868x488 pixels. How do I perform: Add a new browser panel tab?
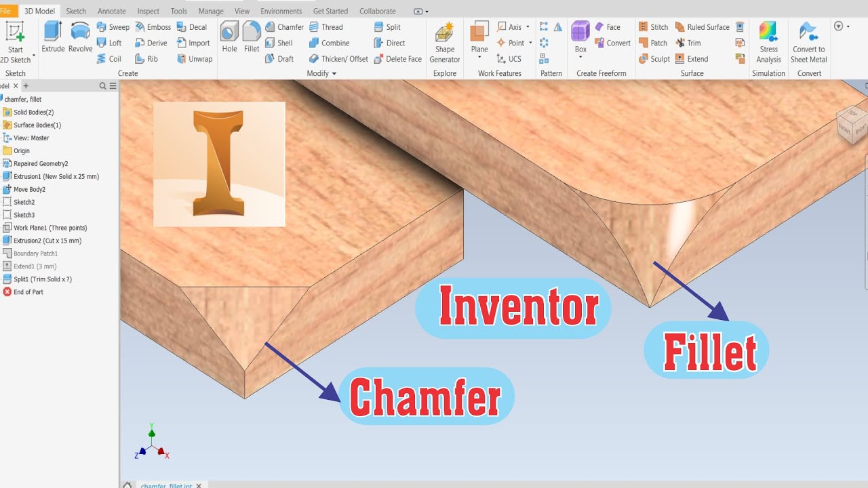26,86
